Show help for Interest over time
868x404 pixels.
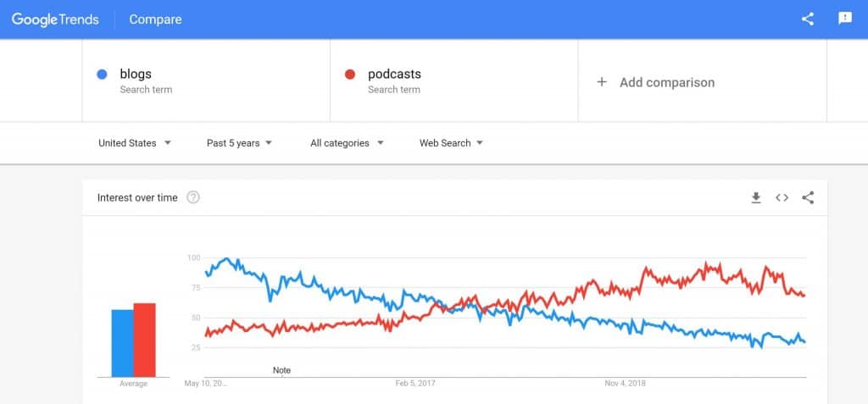(x=193, y=197)
